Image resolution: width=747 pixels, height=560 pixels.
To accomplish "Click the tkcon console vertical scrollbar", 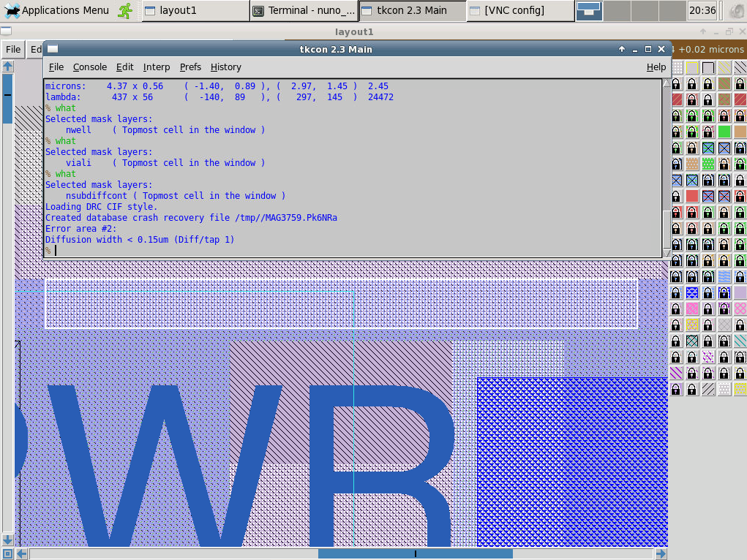I will [667, 167].
